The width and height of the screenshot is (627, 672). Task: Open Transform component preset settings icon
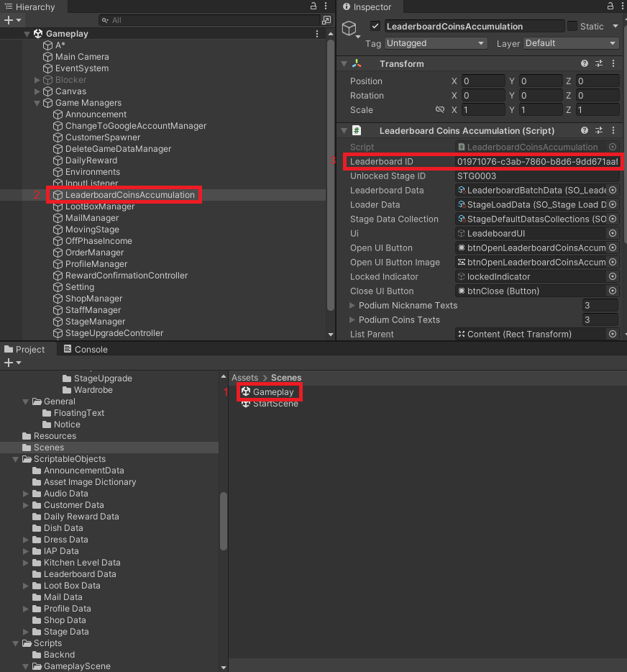(x=600, y=64)
